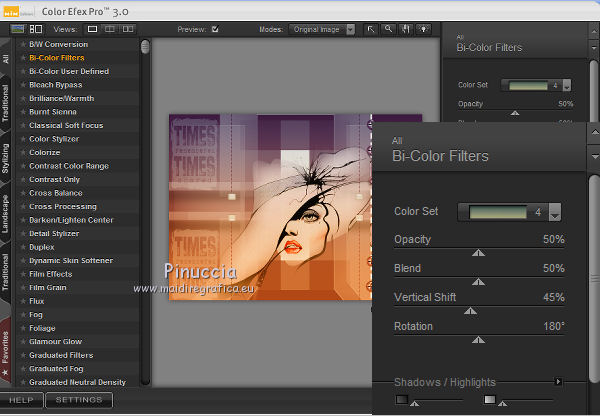The height and width of the screenshot is (416, 600).
Task: Star B/W Conversion as a favorite
Action: [23, 44]
